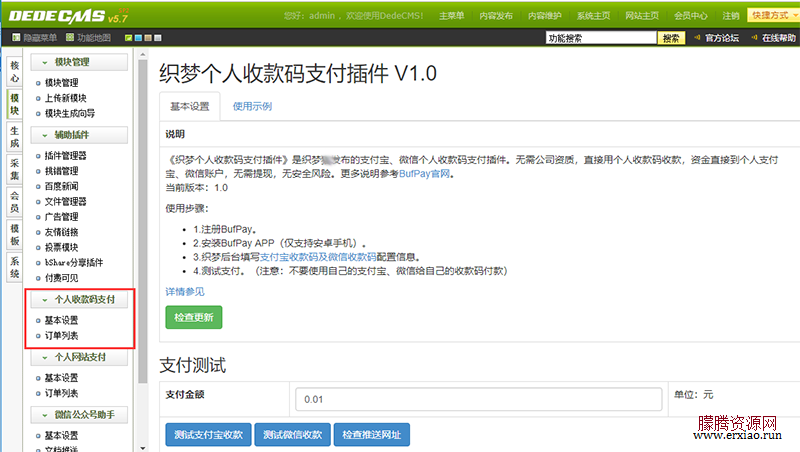Collapse the 个人网站支付 menu group

[79, 357]
